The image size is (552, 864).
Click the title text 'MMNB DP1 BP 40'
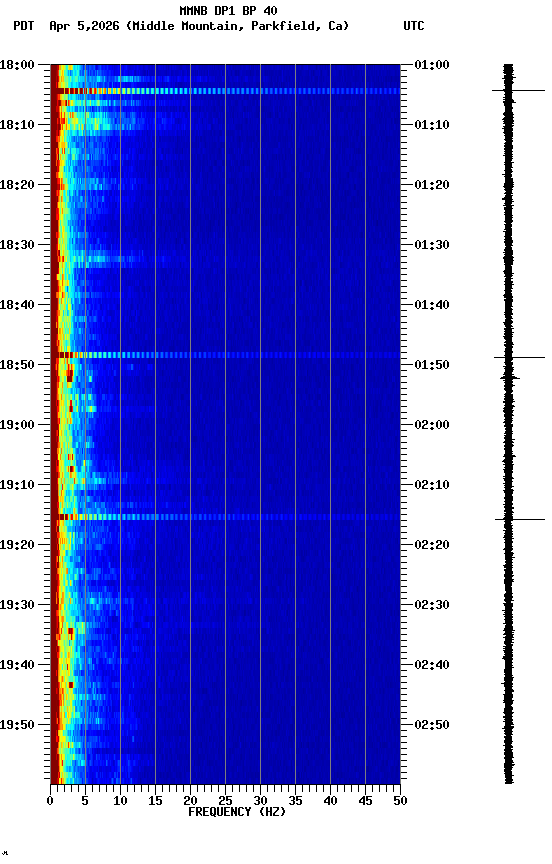pyautogui.click(x=228, y=10)
